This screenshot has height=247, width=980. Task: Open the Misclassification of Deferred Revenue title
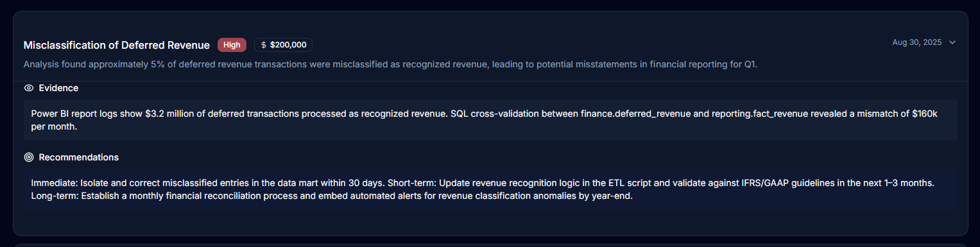pos(117,45)
